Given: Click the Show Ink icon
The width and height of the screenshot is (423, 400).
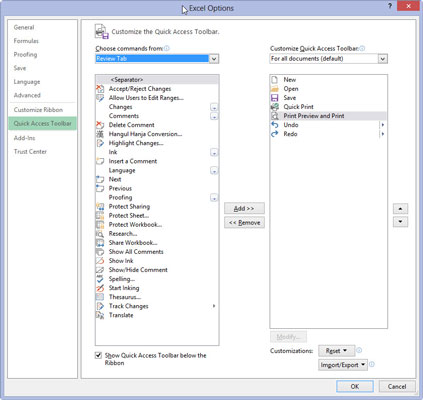Looking at the screenshot, I should coord(100,261).
